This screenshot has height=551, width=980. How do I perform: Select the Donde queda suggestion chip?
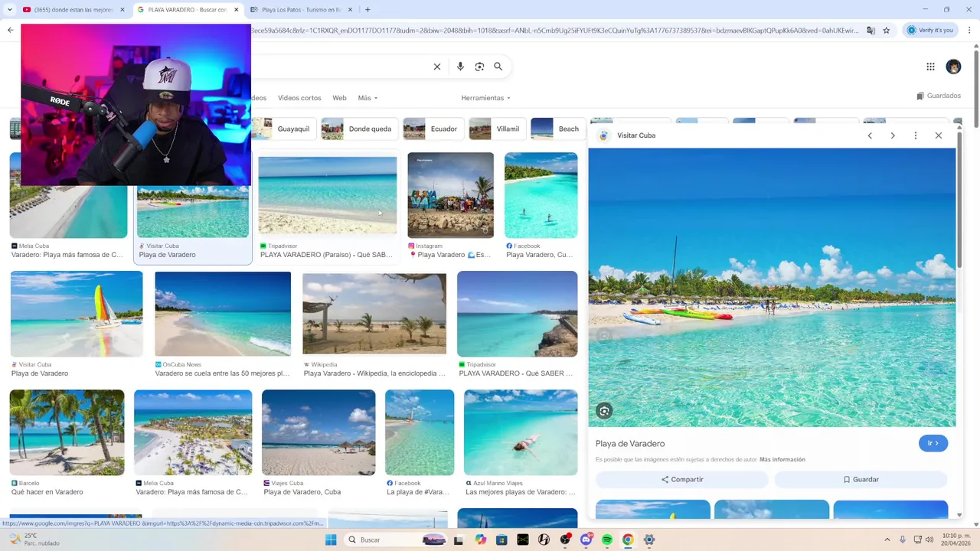(x=358, y=129)
